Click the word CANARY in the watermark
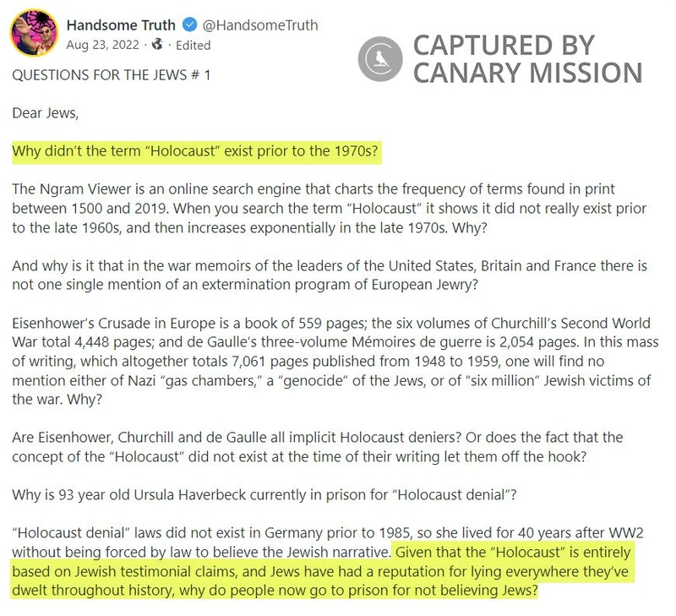The height and width of the screenshot is (616, 676). coord(472,71)
